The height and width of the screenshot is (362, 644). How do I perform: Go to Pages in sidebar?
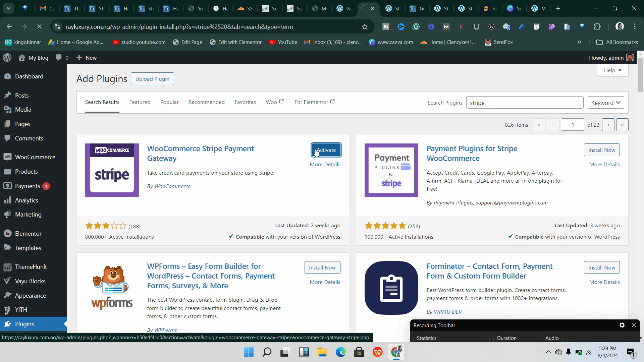click(22, 124)
